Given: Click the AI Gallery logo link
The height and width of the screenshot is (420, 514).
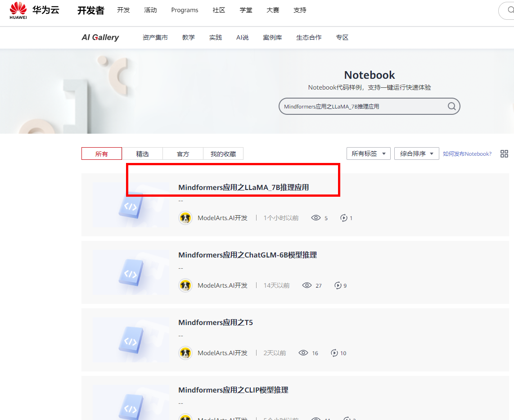Looking at the screenshot, I should pos(100,37).
